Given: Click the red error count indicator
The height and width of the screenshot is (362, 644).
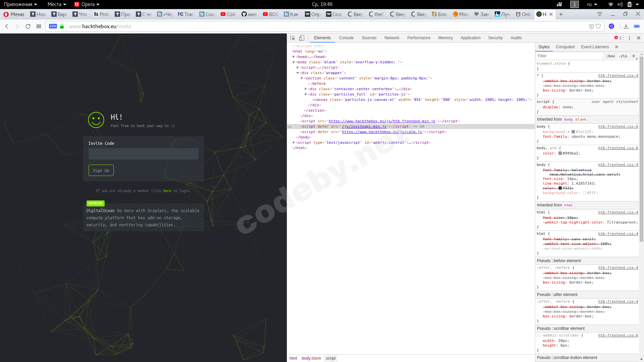Looking at the screenshot, I should 618,38.
